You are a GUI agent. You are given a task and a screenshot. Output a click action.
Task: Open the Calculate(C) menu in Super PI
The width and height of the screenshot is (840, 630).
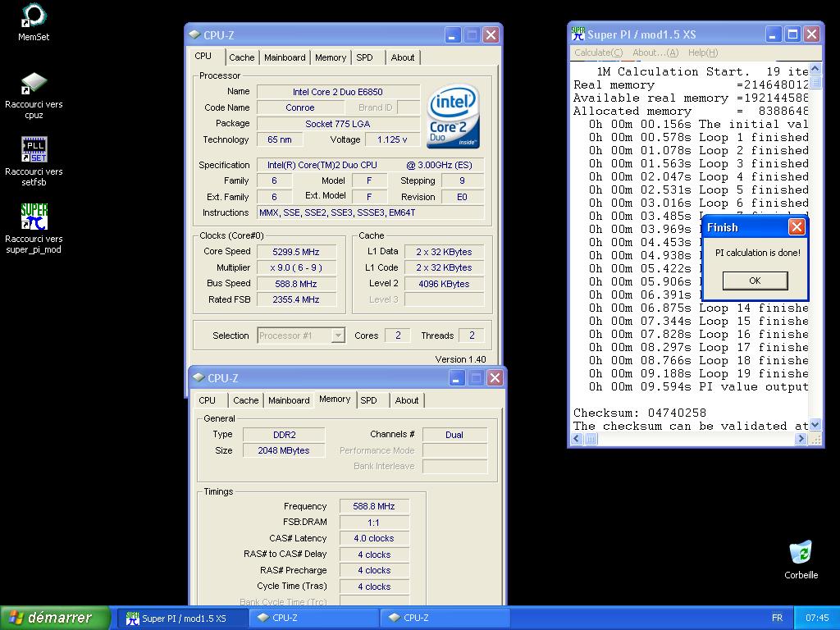598,52
